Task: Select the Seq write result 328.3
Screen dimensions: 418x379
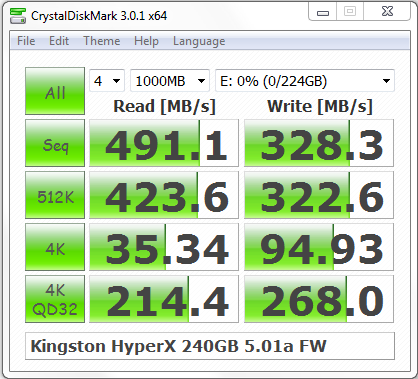Action: (x=319, y=143)
